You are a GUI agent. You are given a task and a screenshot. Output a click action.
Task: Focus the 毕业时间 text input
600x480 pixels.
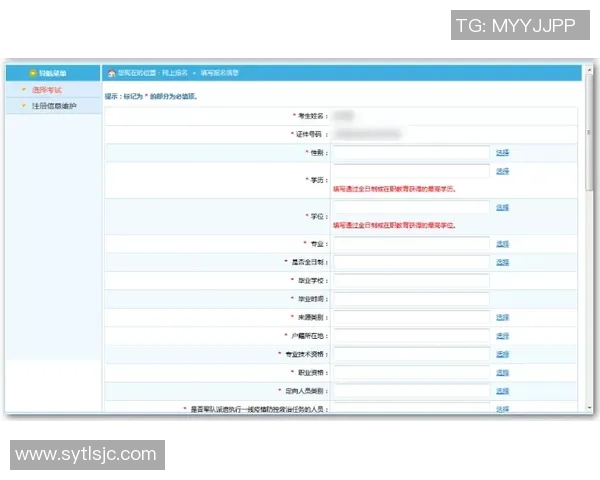410,299
